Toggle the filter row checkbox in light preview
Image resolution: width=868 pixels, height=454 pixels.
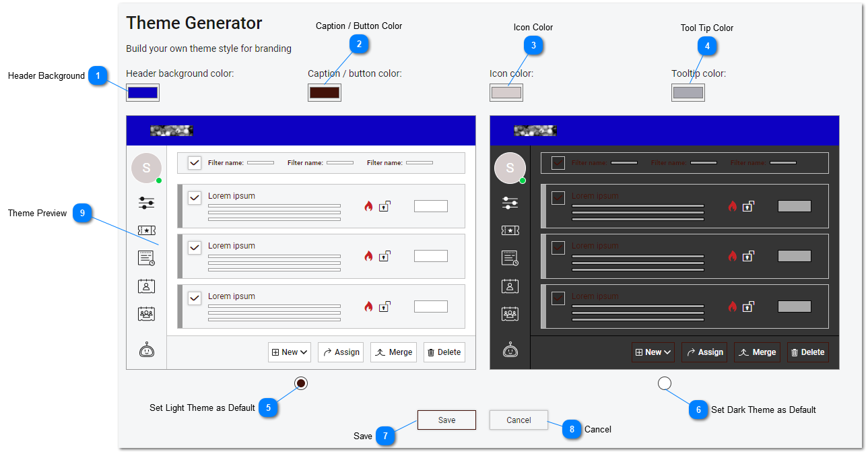point(195,163)
